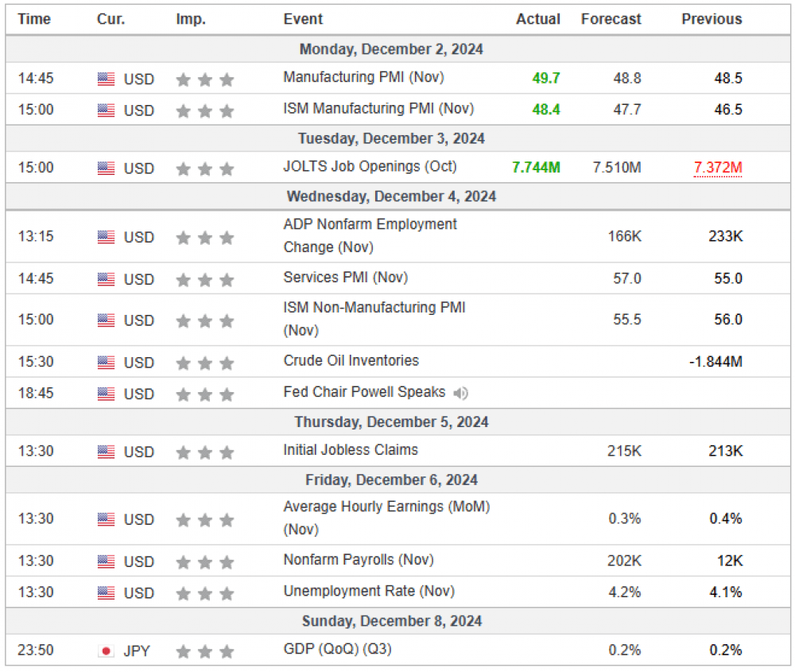This screenshot has width=795, height=672.
Task: Open the Initial Jobless Claims event
Action: (x=351, y=450)
